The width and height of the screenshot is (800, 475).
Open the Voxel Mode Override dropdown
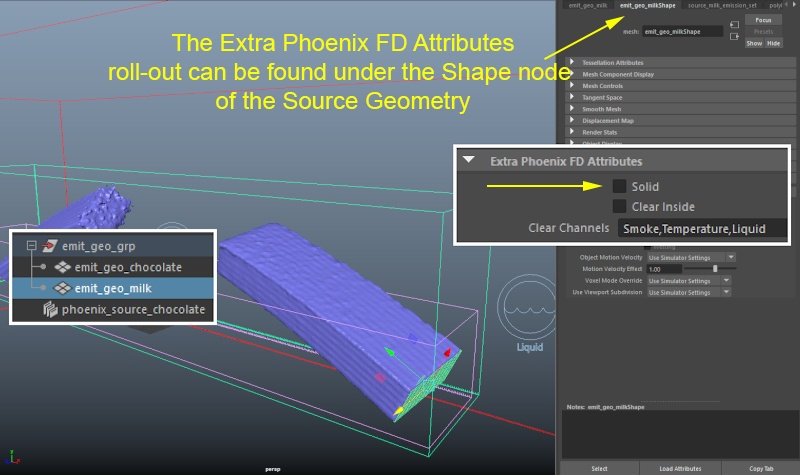pyautogui.click(x=689, y=281)
